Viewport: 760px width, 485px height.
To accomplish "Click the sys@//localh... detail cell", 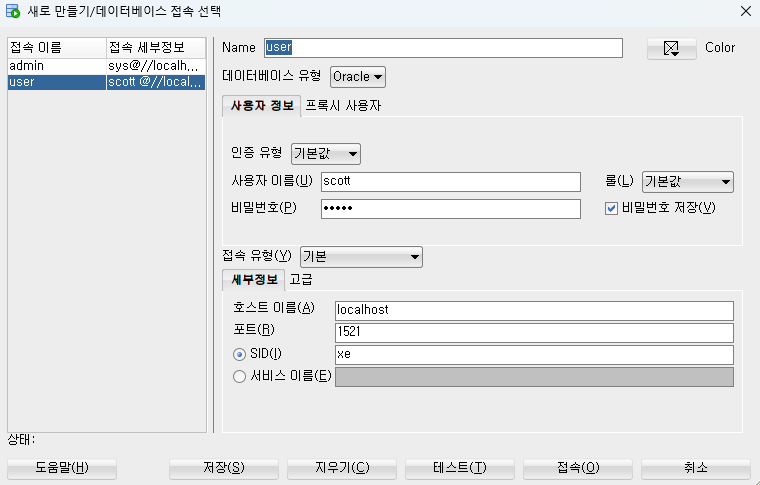I will tap(156, 66).
